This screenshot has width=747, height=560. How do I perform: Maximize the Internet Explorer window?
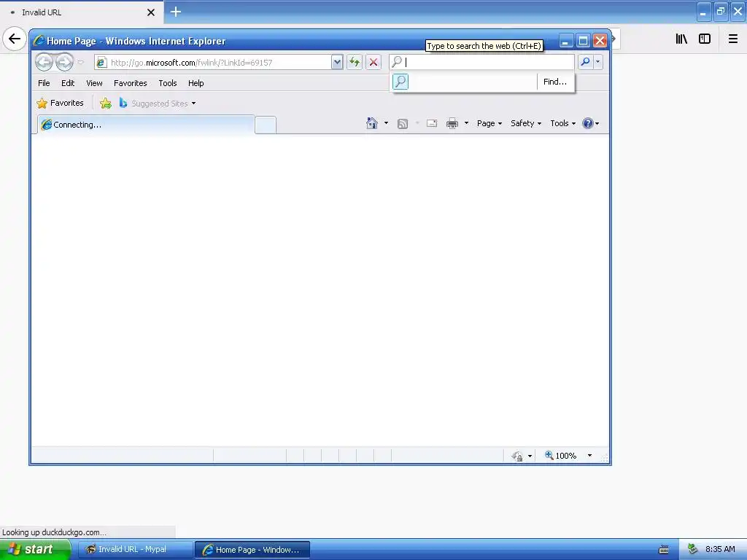coord(583,41)
